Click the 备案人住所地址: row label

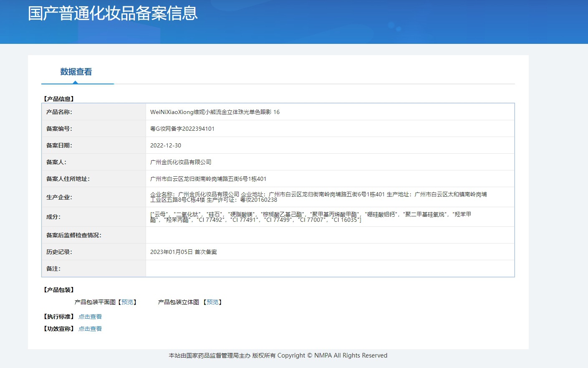click(68, 179)
